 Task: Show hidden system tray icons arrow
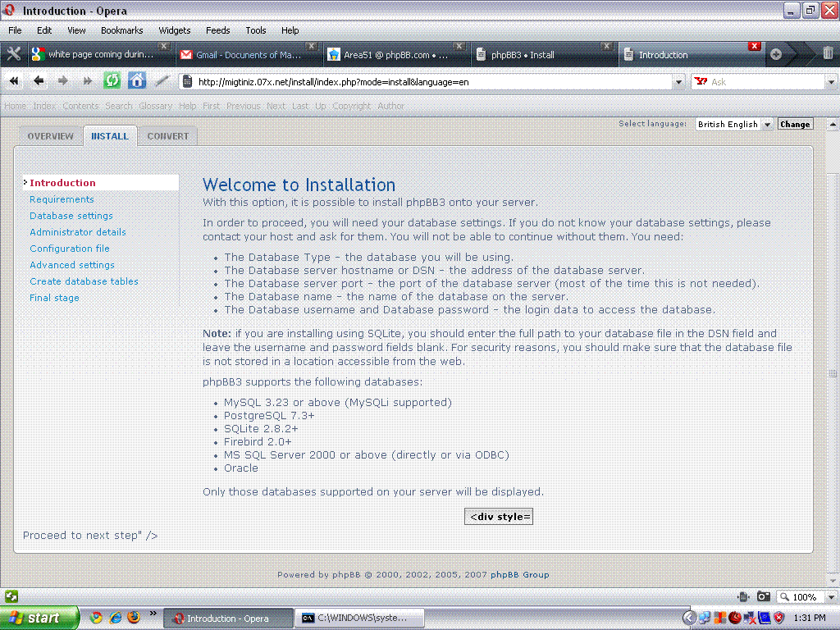pyautogui.click(x=689, y=618)
